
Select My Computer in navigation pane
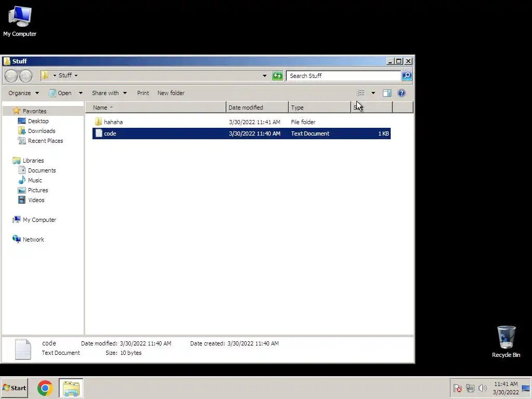(39, 220)
